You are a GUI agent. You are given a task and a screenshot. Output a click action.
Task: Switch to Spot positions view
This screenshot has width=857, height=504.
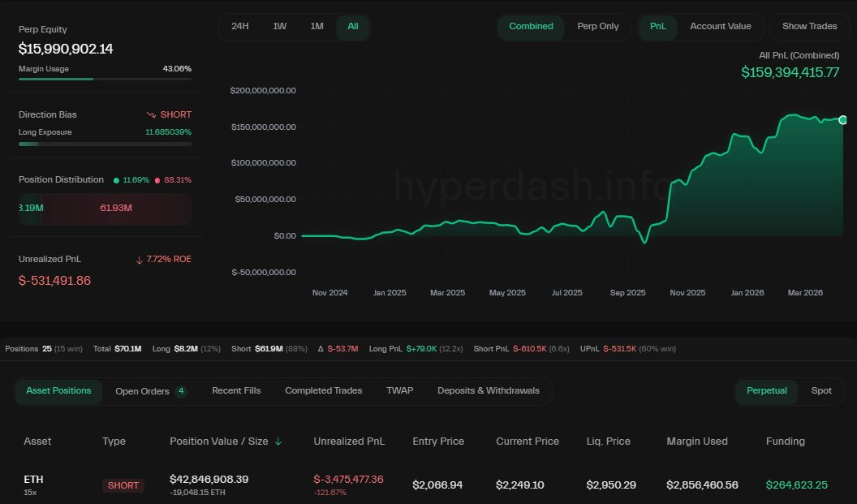click(821, 390)
